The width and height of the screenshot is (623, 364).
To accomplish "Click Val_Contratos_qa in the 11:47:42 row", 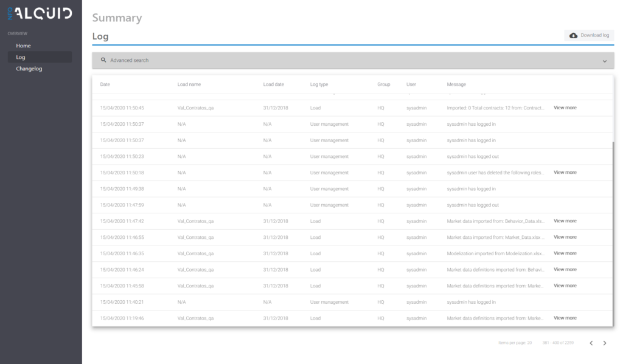I will (195, 221).
